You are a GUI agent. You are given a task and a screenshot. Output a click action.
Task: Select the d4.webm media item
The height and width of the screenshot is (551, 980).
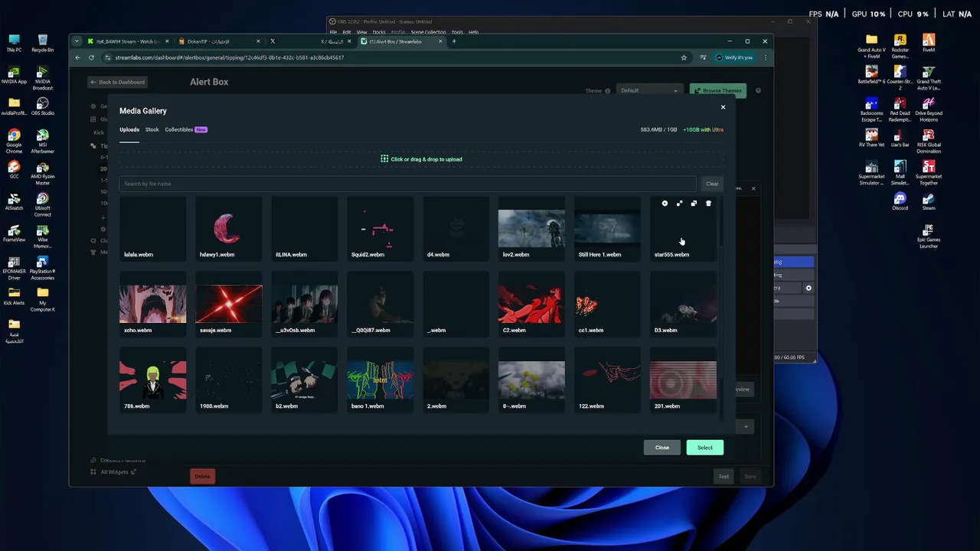click(x=456, y=228)
